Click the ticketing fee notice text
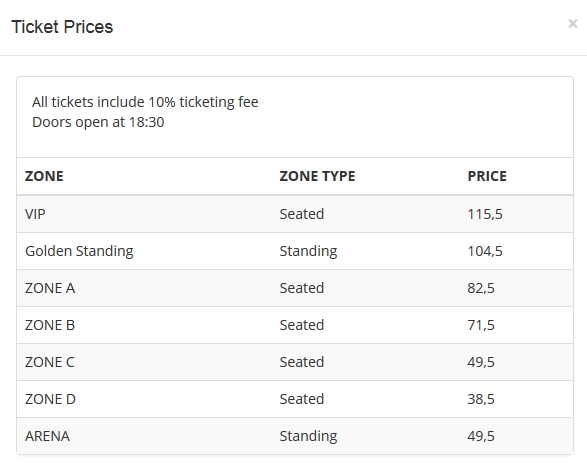587x467 pixels. point(145,102)
